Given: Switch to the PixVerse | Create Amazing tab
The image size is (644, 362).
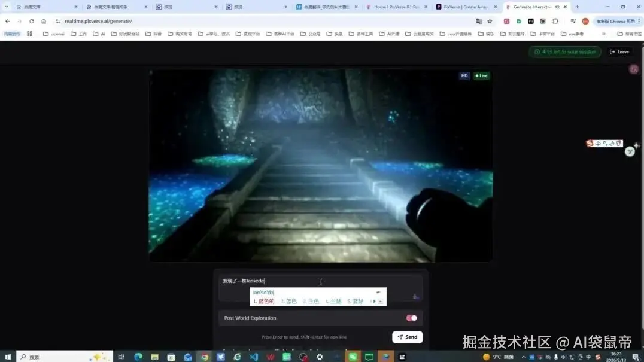Looking at the screenshot, I should click(467, 7).
